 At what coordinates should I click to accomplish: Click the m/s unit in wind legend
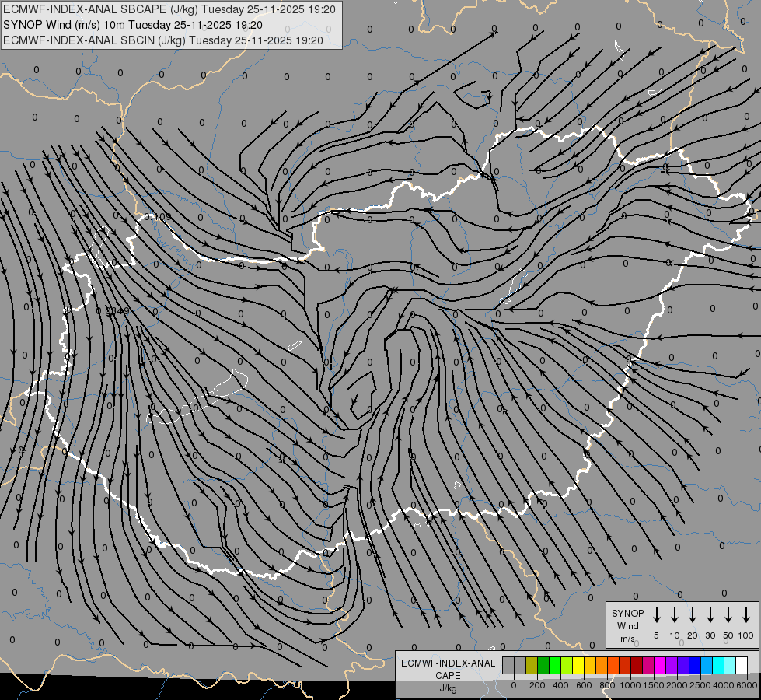pyautogui.click(x=627, y=639)
